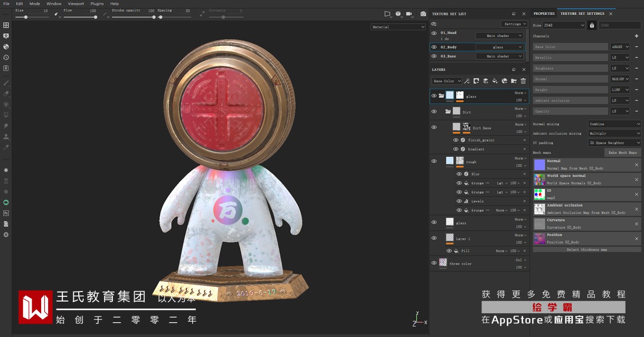
Task: Select the Smudge tool in left toolbar
Action: (x=6, y=126)
